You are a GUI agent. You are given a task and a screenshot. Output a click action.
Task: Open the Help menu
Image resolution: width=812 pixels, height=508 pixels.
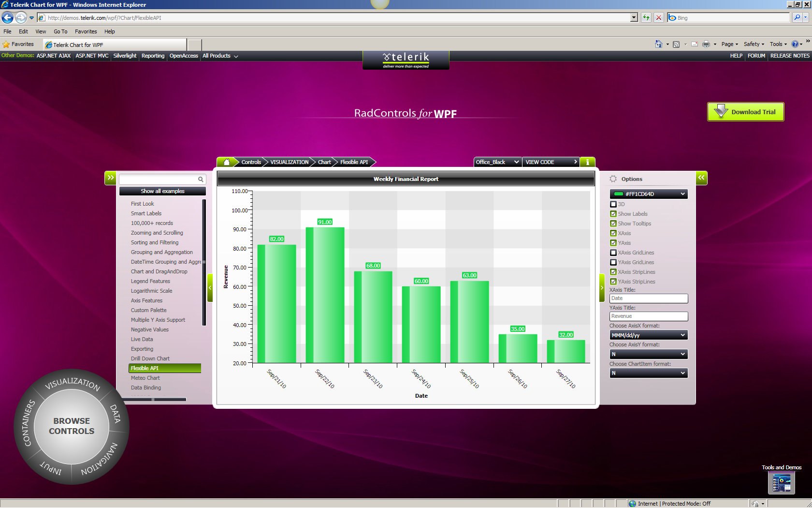click(110, 31)
